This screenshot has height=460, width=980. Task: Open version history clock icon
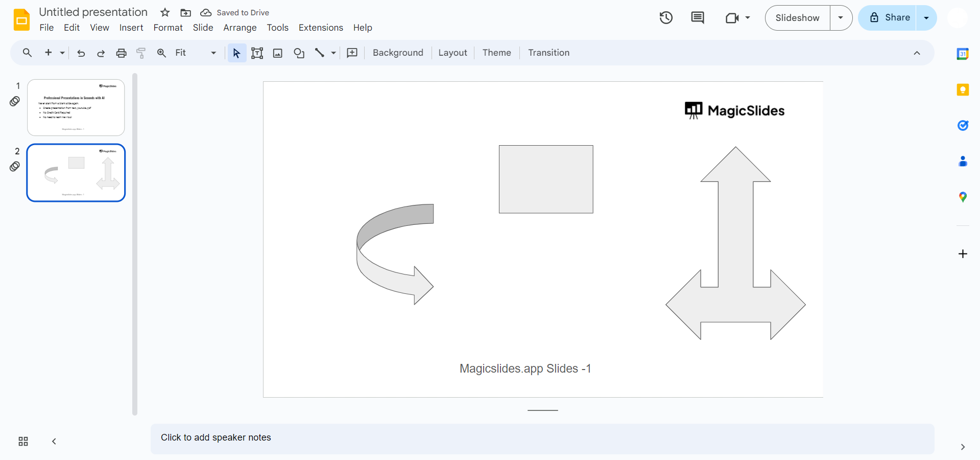666,18
